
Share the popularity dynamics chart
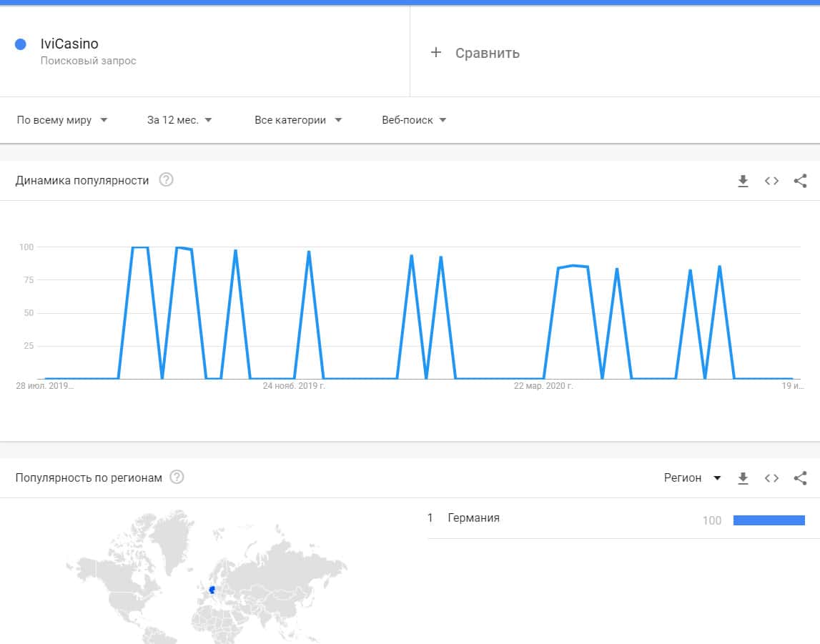800,181
